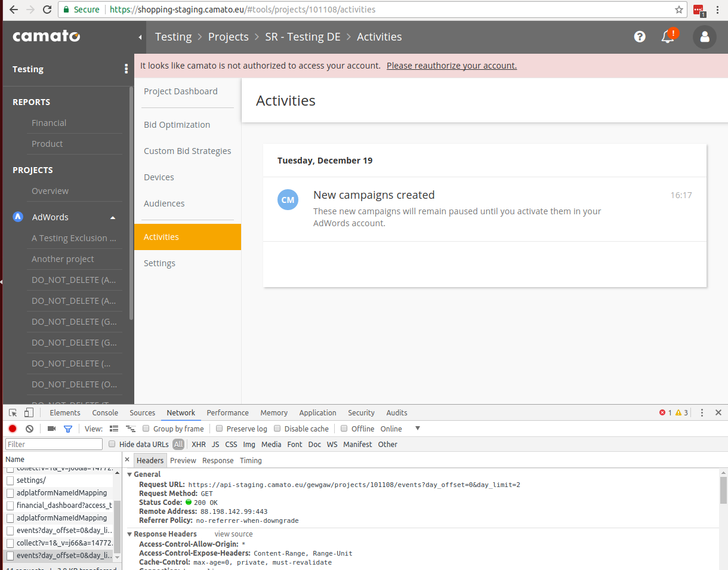728x570 pixels.
Task: Open the Elements tab
Action: coord(65,412)
